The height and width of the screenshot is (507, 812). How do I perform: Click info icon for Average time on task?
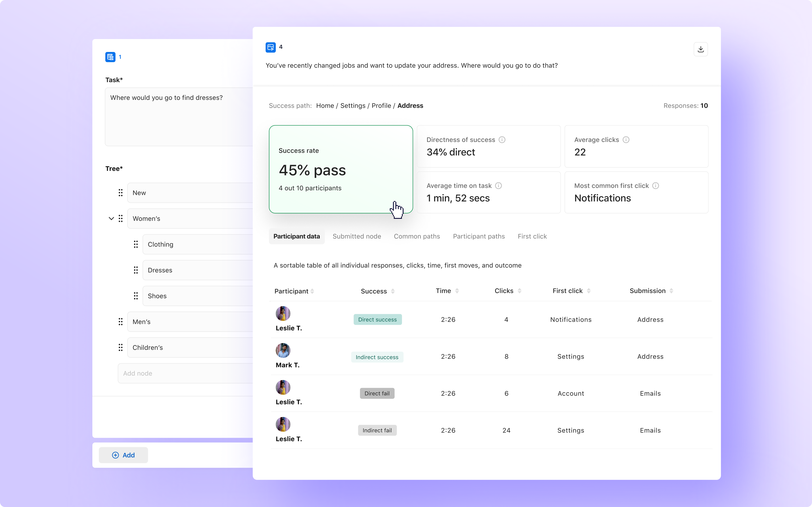coord(498,186)
